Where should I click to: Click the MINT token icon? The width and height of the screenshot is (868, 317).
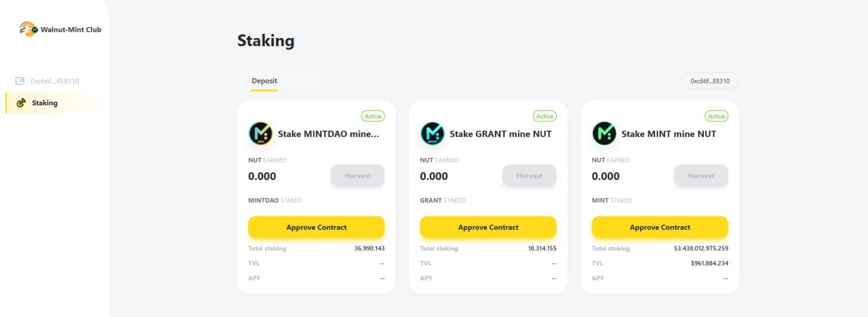604,134
